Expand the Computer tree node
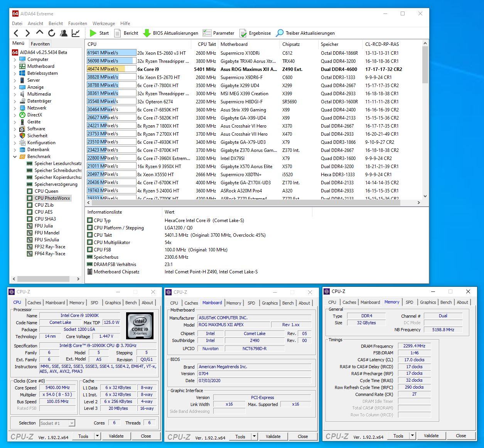 pyautogui.click(x=15, y=59)
